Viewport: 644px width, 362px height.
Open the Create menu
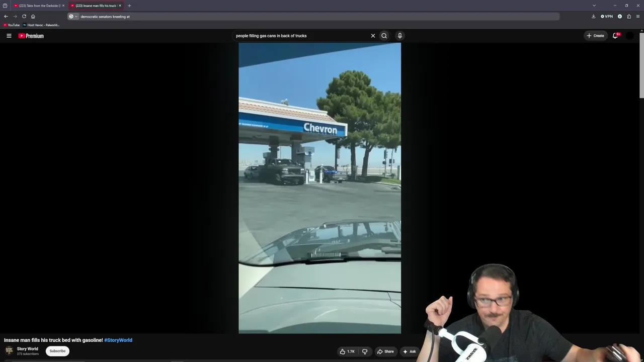point(595,36)
